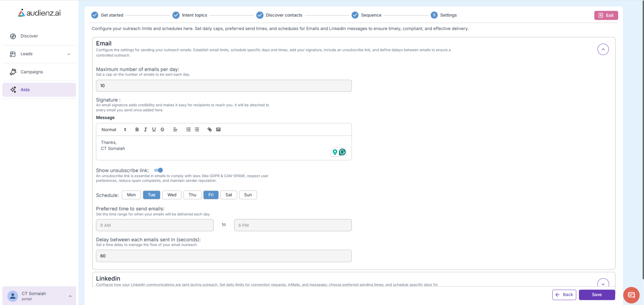Save the outreach settings
The width and height of the screenshot is (644, 305).
pyautogui.click(x=597, y=295)
